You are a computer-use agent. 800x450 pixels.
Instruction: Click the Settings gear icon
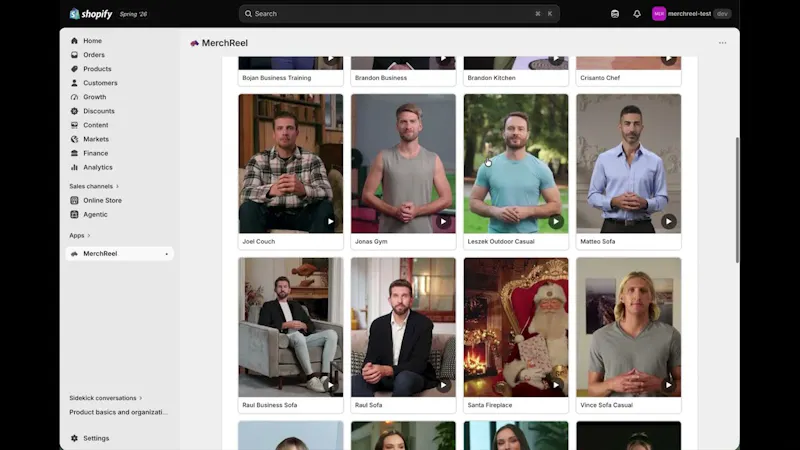coord(74,438)
